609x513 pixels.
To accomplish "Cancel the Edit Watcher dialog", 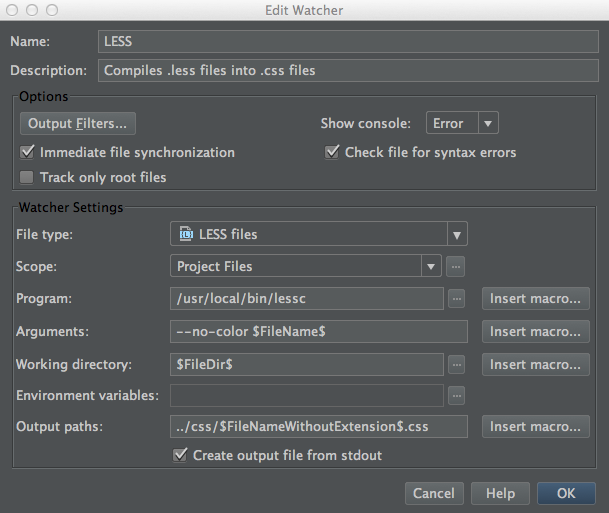I will [x=434, y=493].
